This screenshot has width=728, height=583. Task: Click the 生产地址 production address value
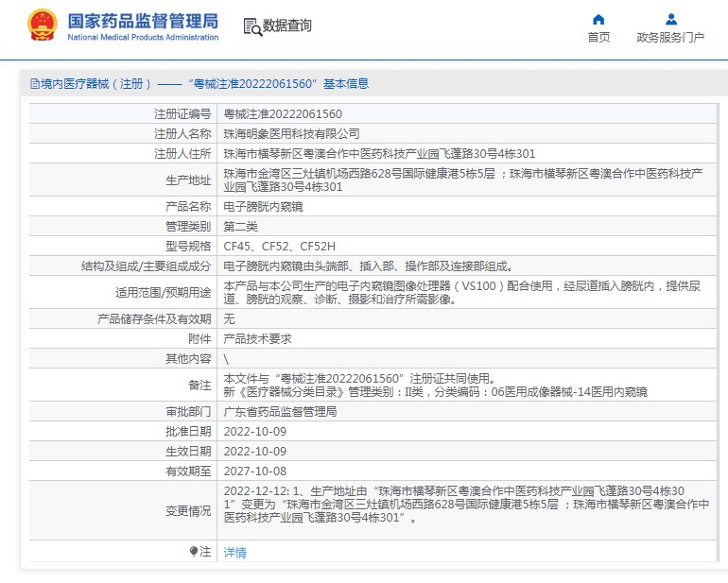tap(463, 180)
